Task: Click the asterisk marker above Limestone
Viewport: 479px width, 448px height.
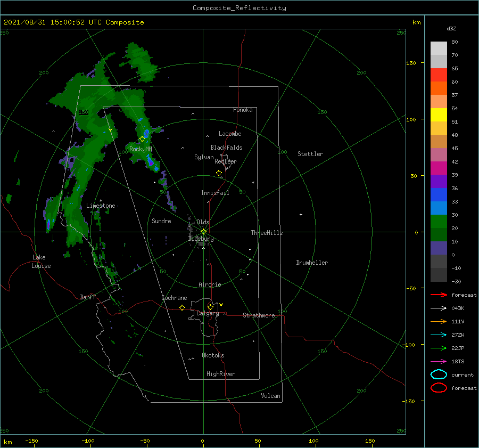Action: 101,201
